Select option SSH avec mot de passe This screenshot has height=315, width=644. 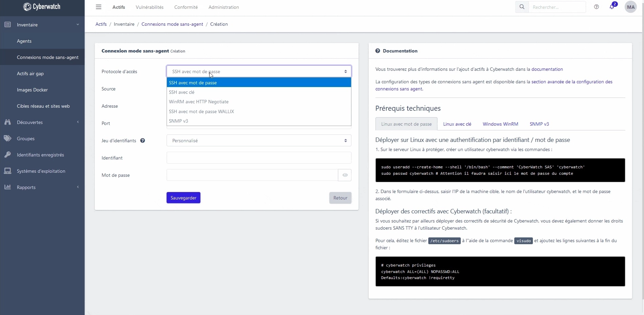click(x=259, y=83)
